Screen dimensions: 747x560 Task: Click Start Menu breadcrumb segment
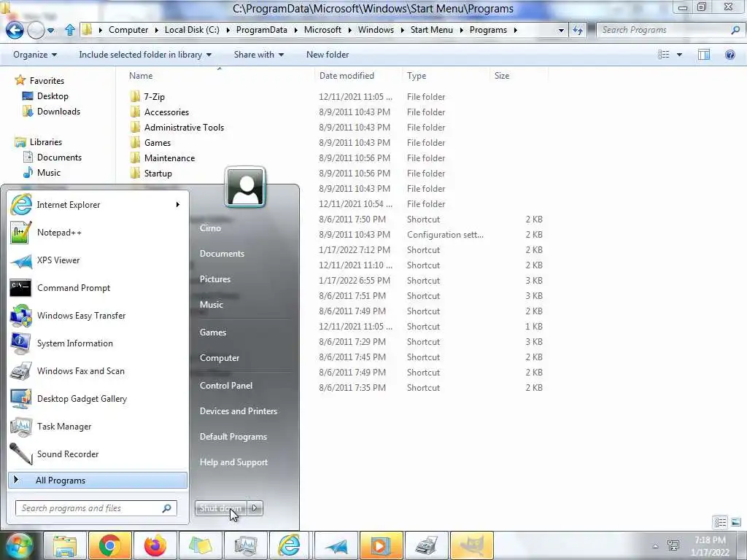click(432, 30)
